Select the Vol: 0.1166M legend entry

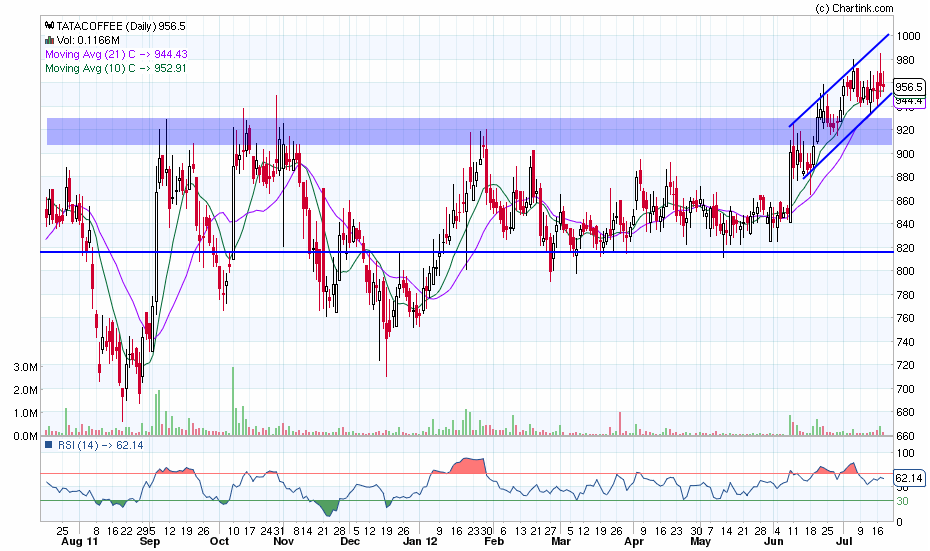(88, 40)
